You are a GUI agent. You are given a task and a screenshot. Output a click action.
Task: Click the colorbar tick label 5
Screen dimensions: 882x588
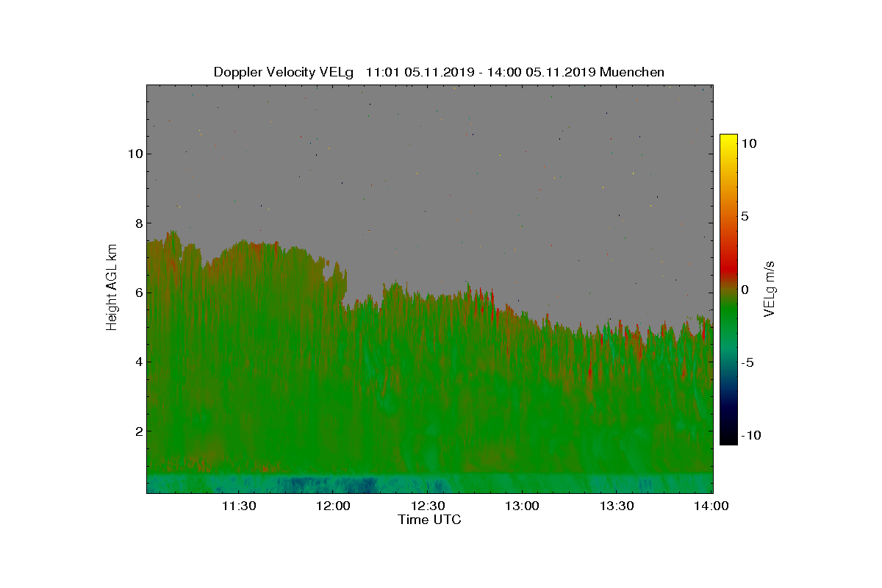point(745,217)
